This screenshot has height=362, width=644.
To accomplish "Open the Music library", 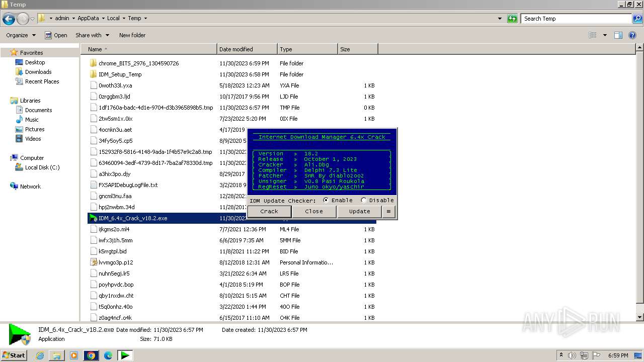I will pos(32,120).
